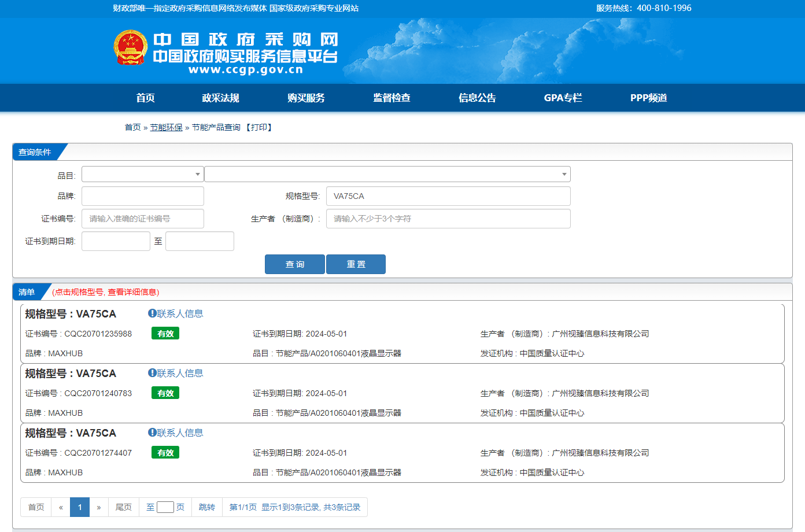The image size is (805, 532).
Task: Expand the first 品目 category dropdown
Action: pyautogui.click(x=143, y=174)
